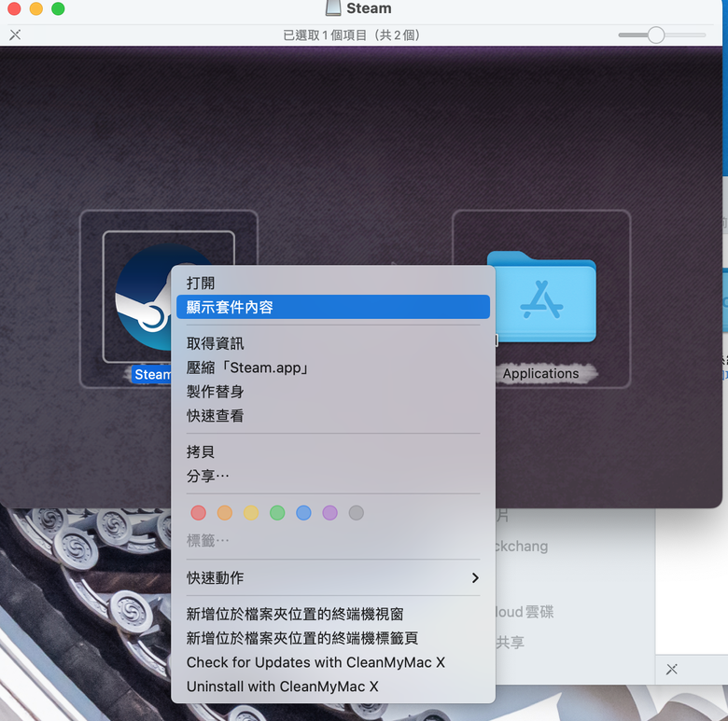Choose 快速查看 in context menu

click(x=333, y=416)
